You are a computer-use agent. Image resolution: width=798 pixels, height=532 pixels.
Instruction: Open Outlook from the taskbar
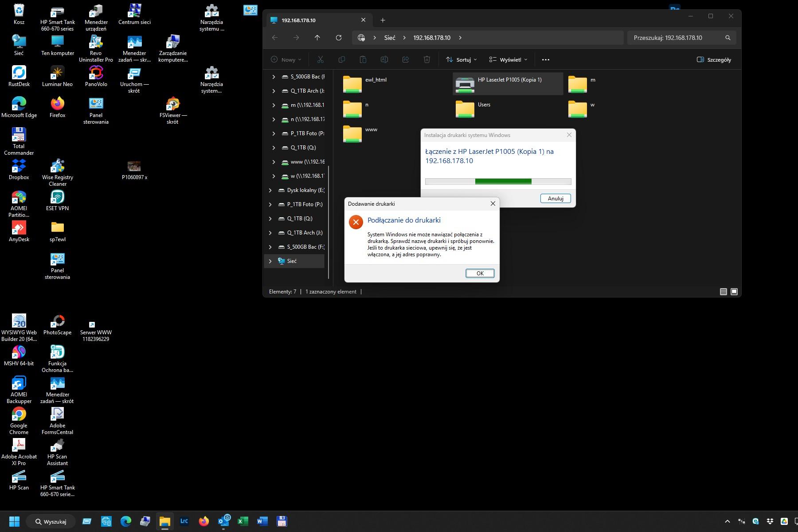pyautogui.click(x=223, y=521)
